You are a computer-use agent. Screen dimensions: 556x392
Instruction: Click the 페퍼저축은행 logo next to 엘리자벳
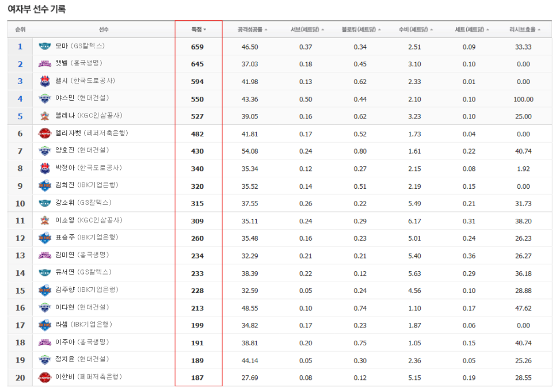coord(46,134)
